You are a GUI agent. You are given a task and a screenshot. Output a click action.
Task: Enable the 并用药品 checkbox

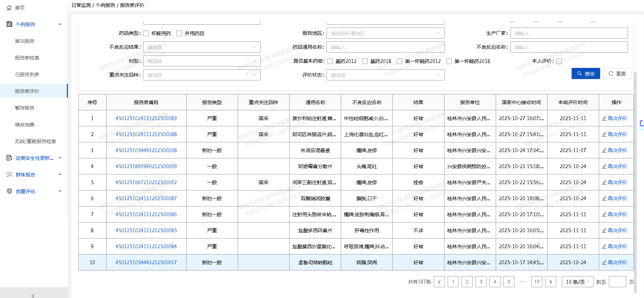click(180, 33)
